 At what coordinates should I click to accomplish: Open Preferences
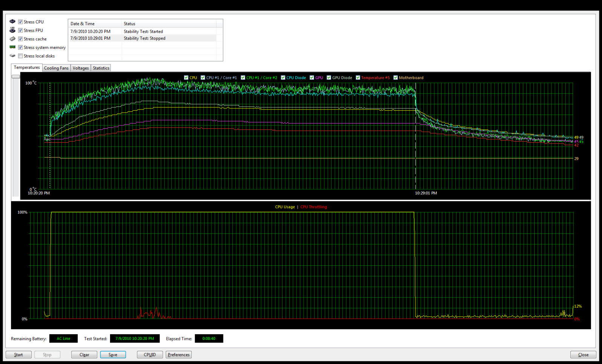(179, 355)
